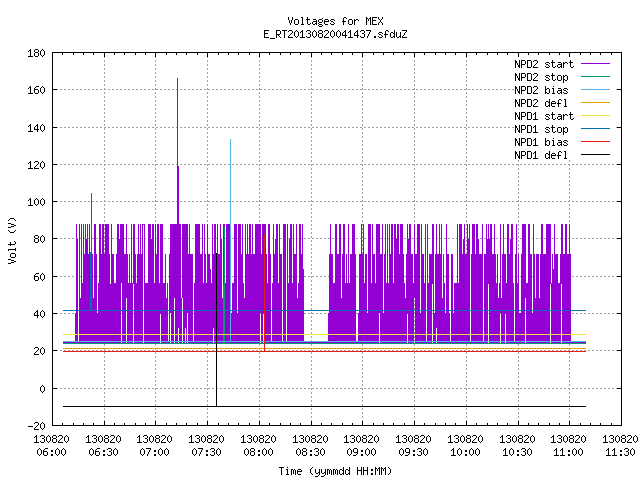Image resolution: width=640 pixels, height=480 pixels.
Task: Click the x-axis tick label 09:30
Action: click(413, 452)
